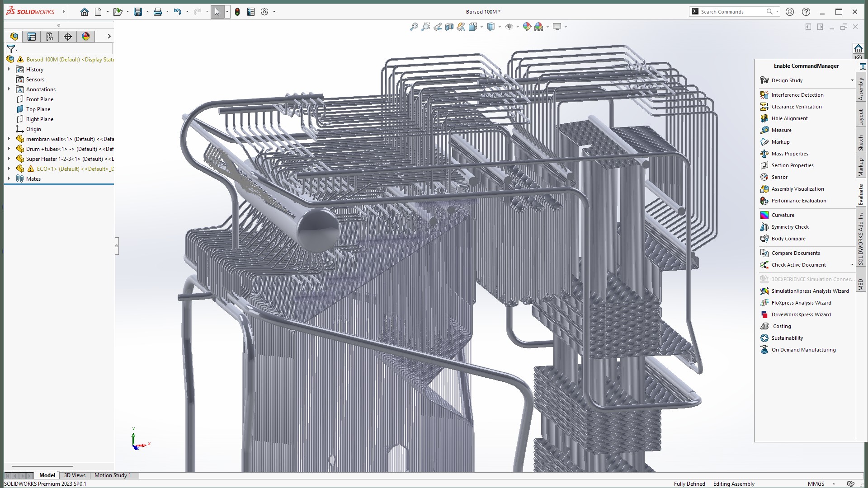The height and width of the screenshot is (488, 868).
Task: Open the Hide/Show Items eye toggle
Action: point(509,27)
